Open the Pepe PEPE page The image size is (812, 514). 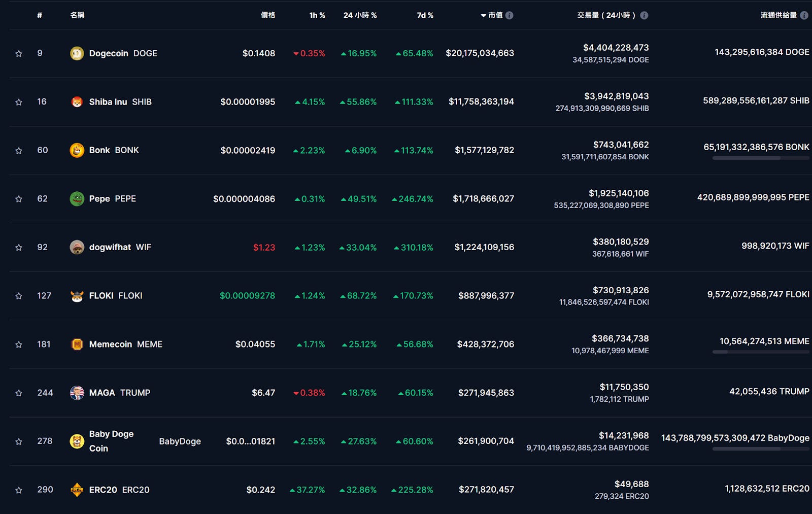tap(113, 199)
